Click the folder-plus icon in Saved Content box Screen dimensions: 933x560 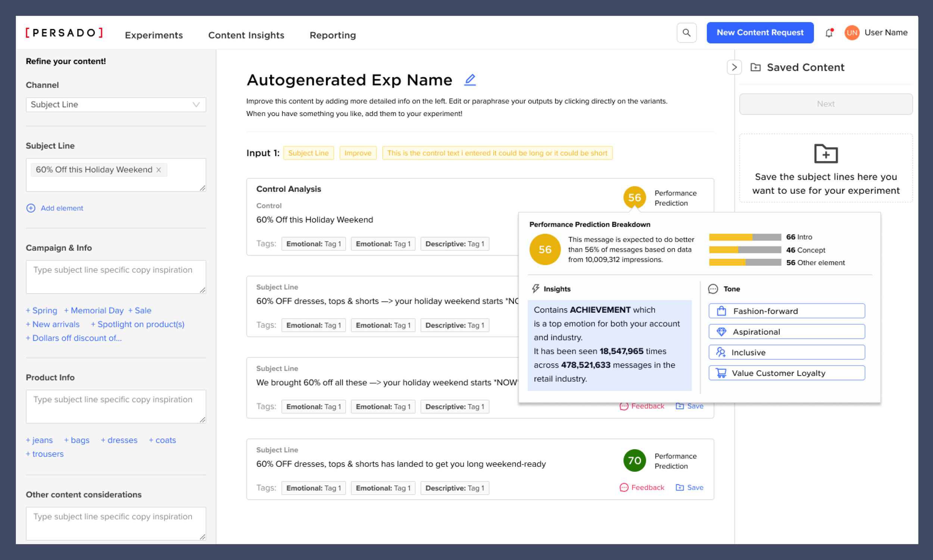(x=826, y=154)
